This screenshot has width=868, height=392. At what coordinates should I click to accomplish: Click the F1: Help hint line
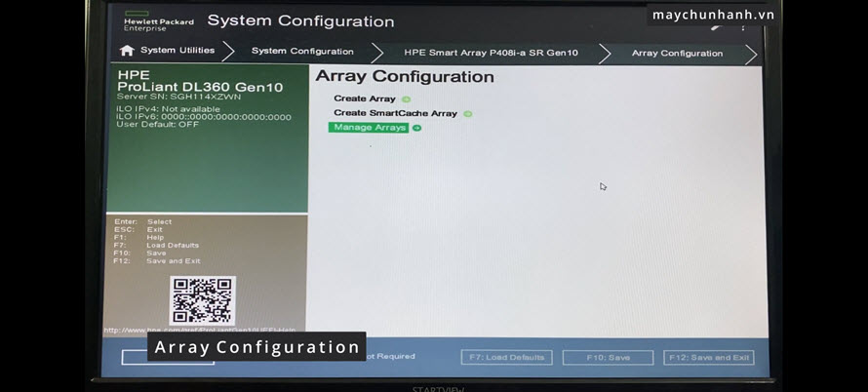(x=138, y=238)
